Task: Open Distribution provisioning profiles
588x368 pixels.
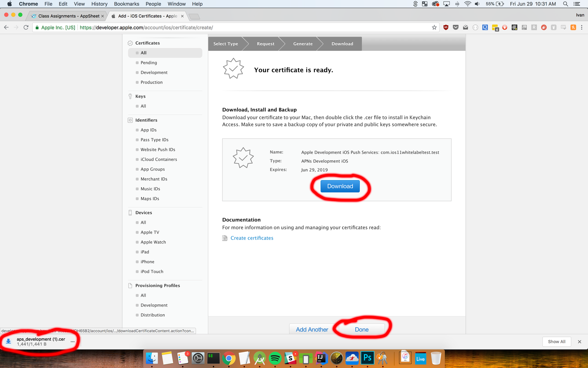Action: 153,315
